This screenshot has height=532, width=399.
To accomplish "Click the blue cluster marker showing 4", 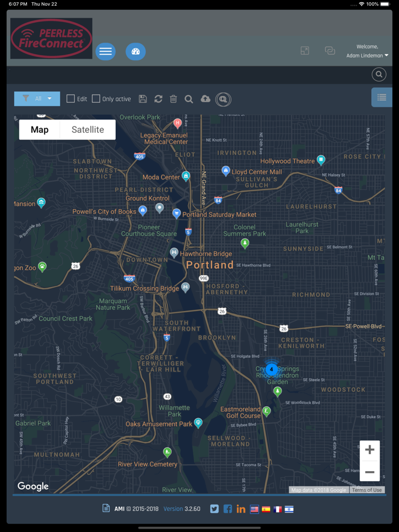I will 271,369.
